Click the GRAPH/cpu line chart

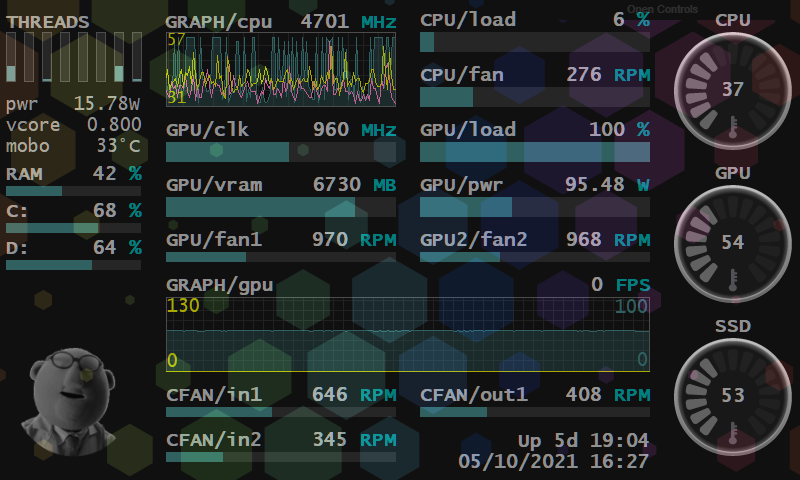tap(281, 68)
